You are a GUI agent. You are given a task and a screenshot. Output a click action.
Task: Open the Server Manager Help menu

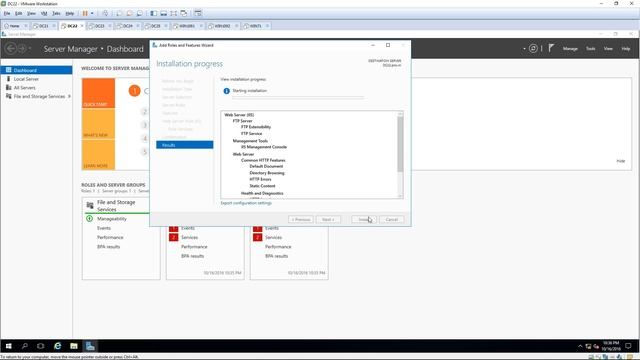click(626, 49)
